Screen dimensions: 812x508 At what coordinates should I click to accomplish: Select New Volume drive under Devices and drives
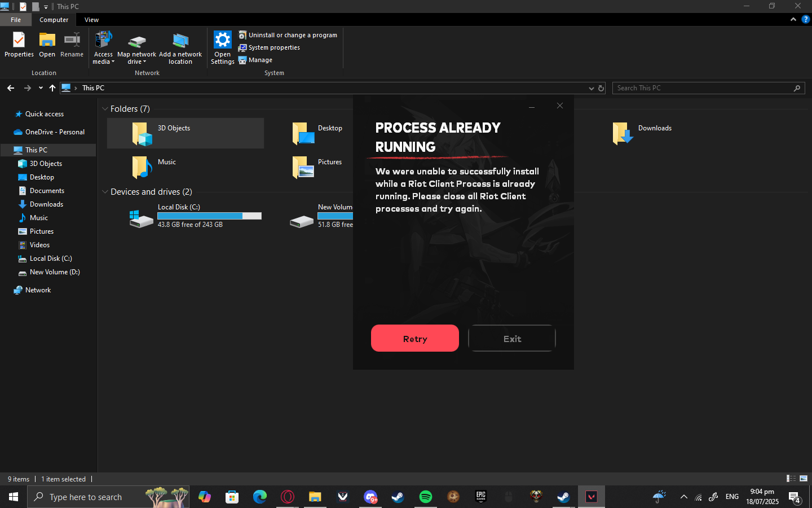[x=321, y=216]
